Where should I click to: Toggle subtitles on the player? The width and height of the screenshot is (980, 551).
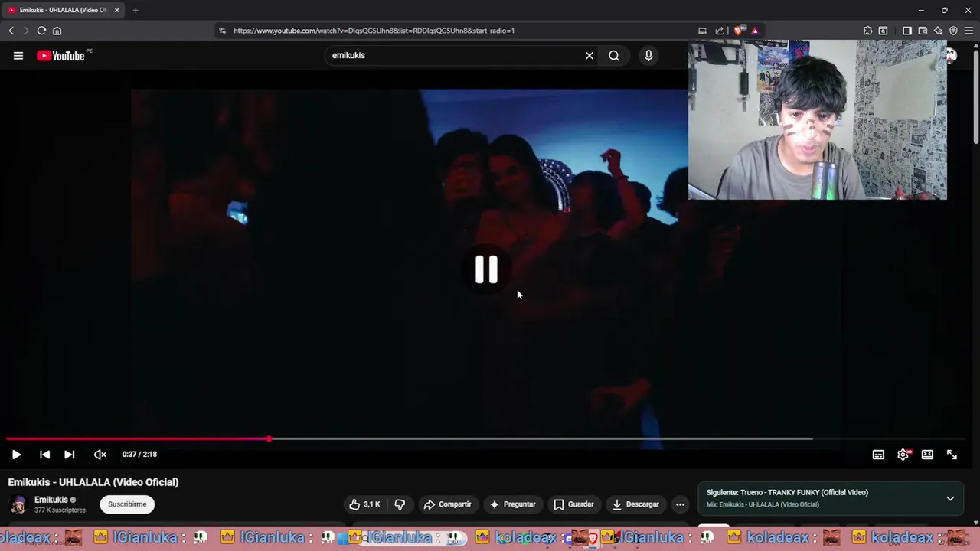(x=878, y=455)
